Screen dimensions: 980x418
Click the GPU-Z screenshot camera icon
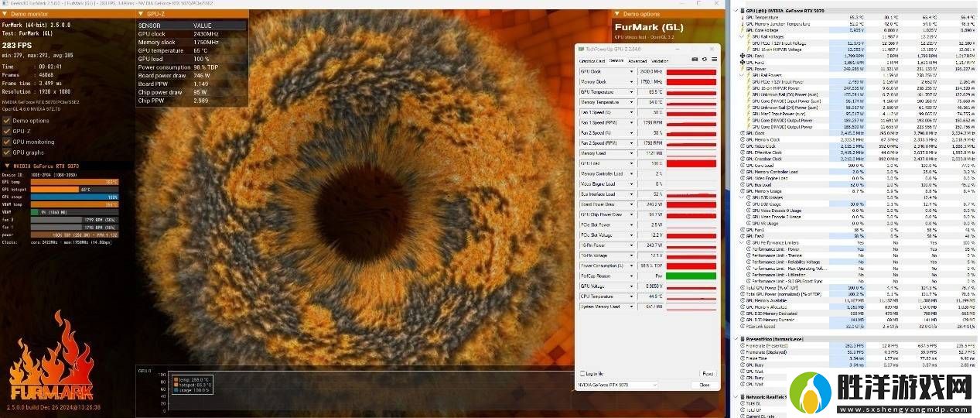[694, 60]
